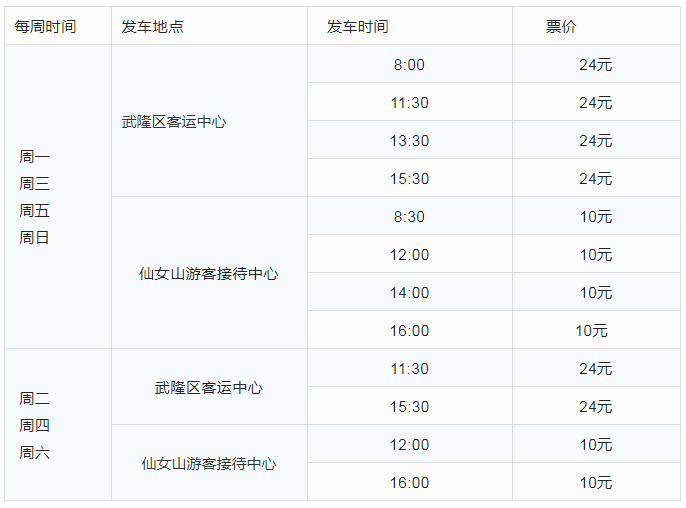Click the 每周时间 column header
The height and width of the screenshot is (508, 686).
[45, 26]
